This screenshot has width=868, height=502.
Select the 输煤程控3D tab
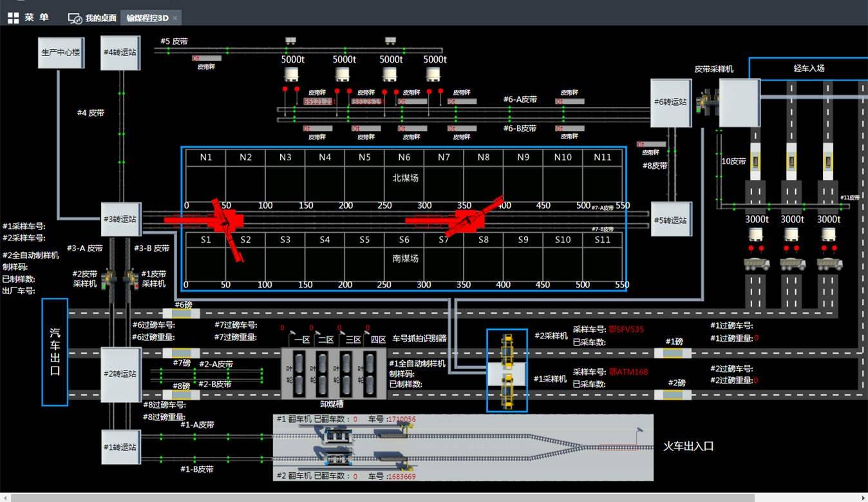pos(146,18)
